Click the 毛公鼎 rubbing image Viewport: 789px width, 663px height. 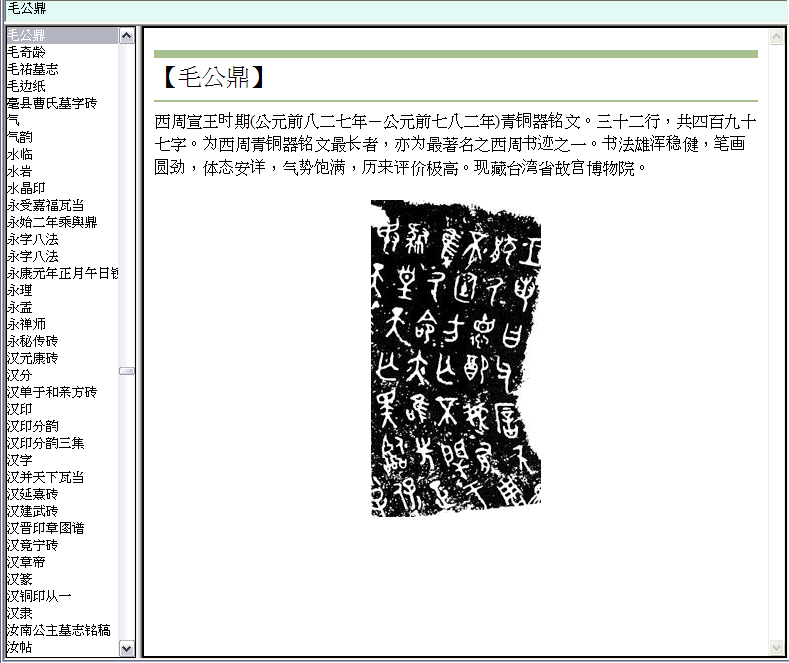click(x=456, y=358)
